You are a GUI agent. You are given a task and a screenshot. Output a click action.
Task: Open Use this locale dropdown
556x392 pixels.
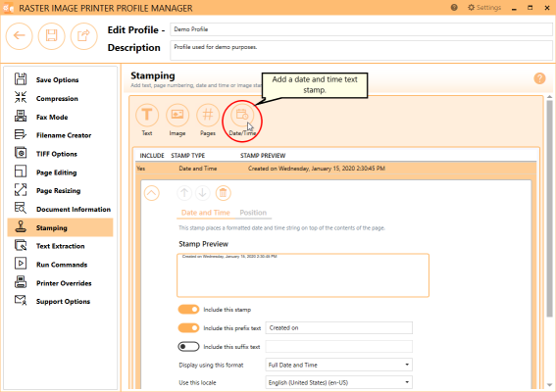click(x=338, y=382)
